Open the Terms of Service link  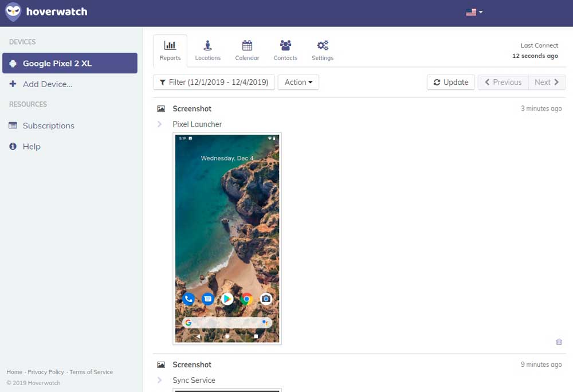[91, 372]
